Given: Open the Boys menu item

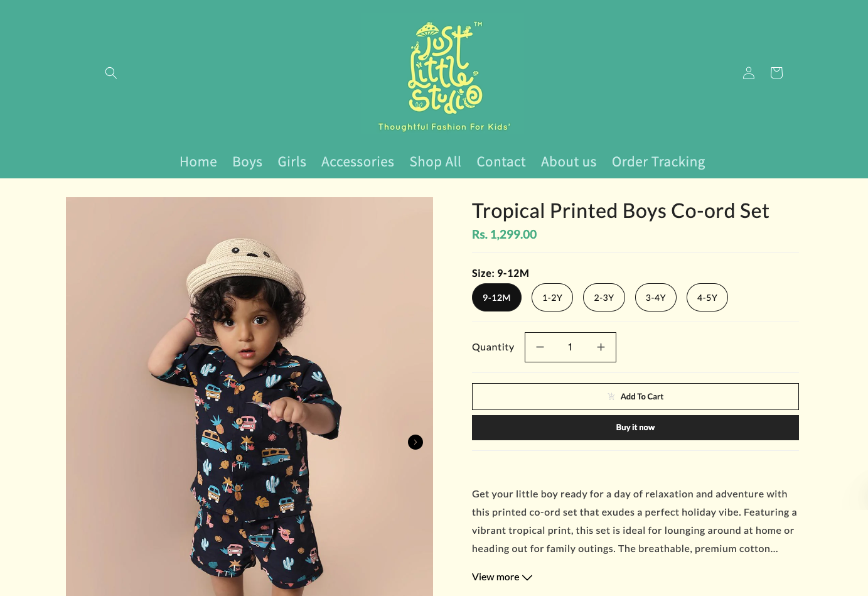Looking at the screenshot, I should 247,162.
